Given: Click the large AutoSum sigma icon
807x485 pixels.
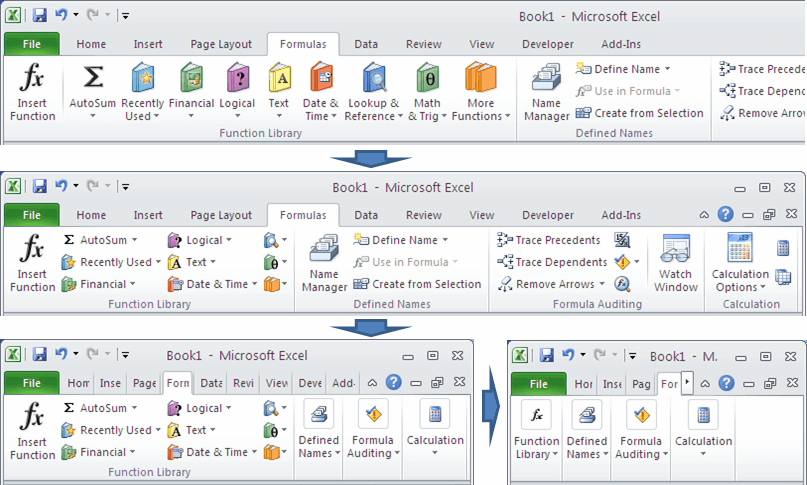Looking at the screenshot, I should click(92, 78).
